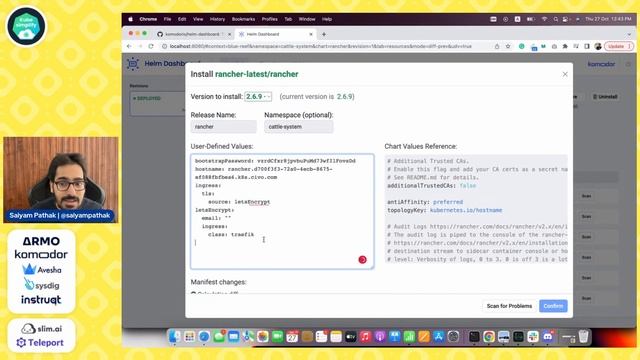The height and width of the screenshot is (360, 640).
Task: Open the Extensions puzzle icon
Action: pyautogui.click(x=565, y=47)
